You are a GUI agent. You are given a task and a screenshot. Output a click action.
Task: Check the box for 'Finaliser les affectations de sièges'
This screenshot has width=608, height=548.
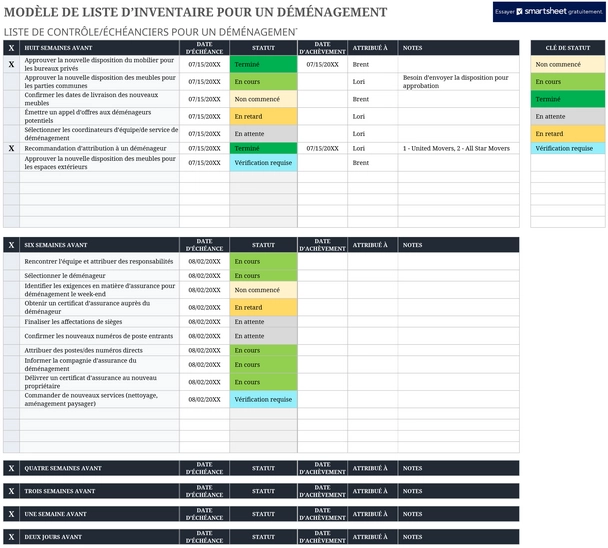point(11,322)
